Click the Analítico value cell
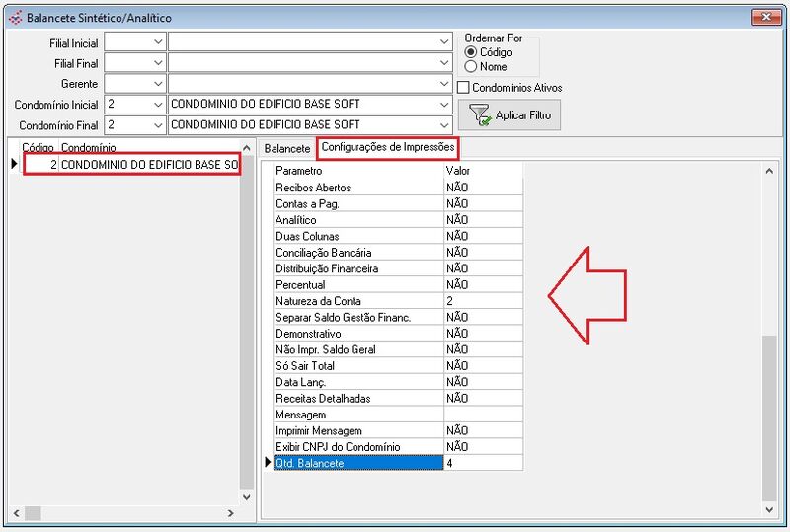The width and height of the screenshot is (790, 532). click(x=482, y=220)
